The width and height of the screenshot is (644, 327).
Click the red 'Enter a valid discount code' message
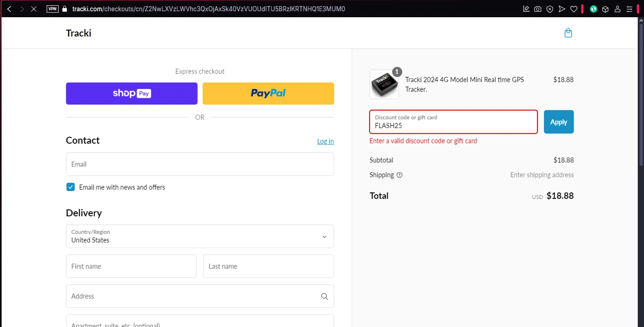[x=423, y=141]
